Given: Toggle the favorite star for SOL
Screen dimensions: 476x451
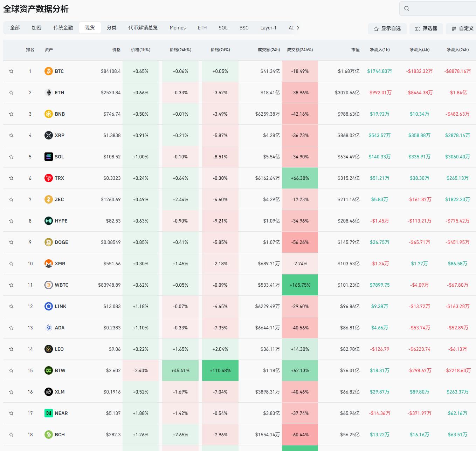Looking at the screenshot, I should 11,157.
